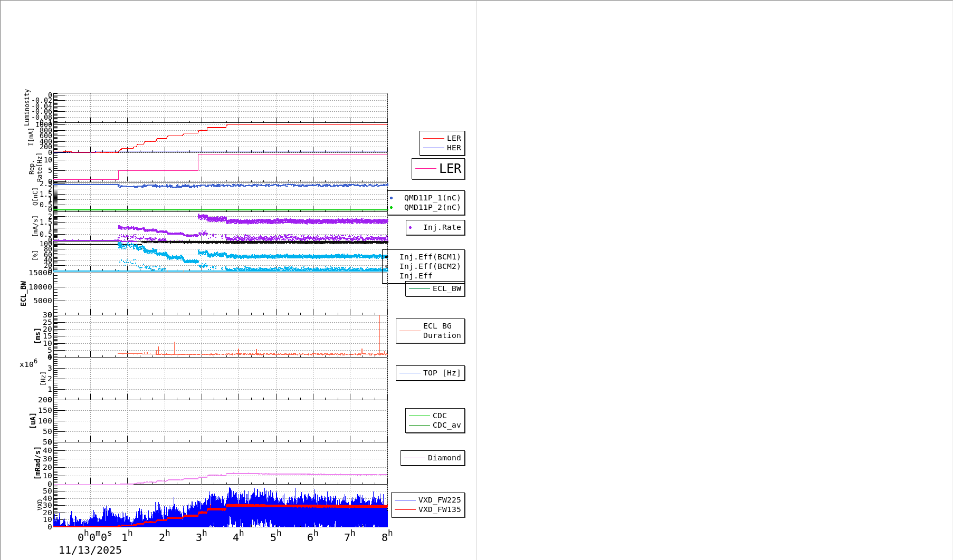The height and width of the screenshot is (560, 953).
Task: Click the red LER legend entry
Action: (442, 139)
